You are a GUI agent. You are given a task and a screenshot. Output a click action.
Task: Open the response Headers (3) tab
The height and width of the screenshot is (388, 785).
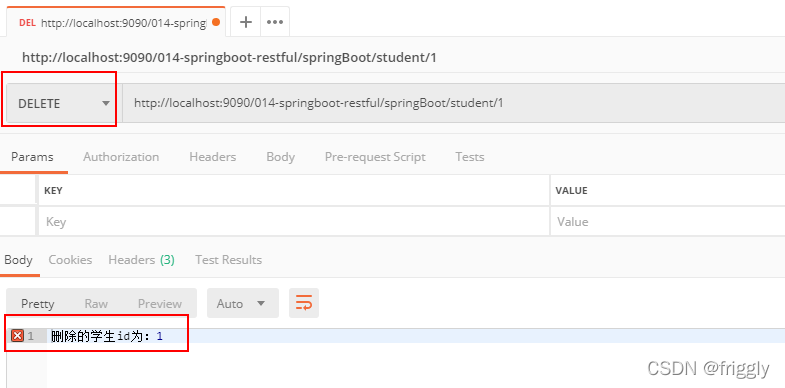[x=141, y=260]
